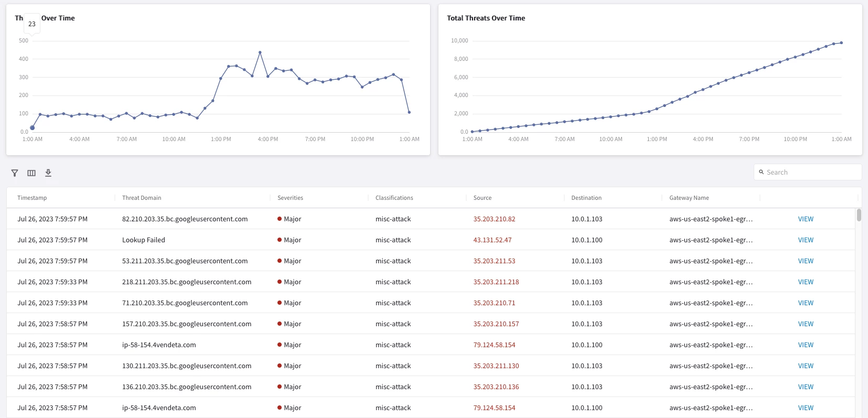Focus the Search input field
The width and height of the screenshot is (868, 418).
[808, 172]
